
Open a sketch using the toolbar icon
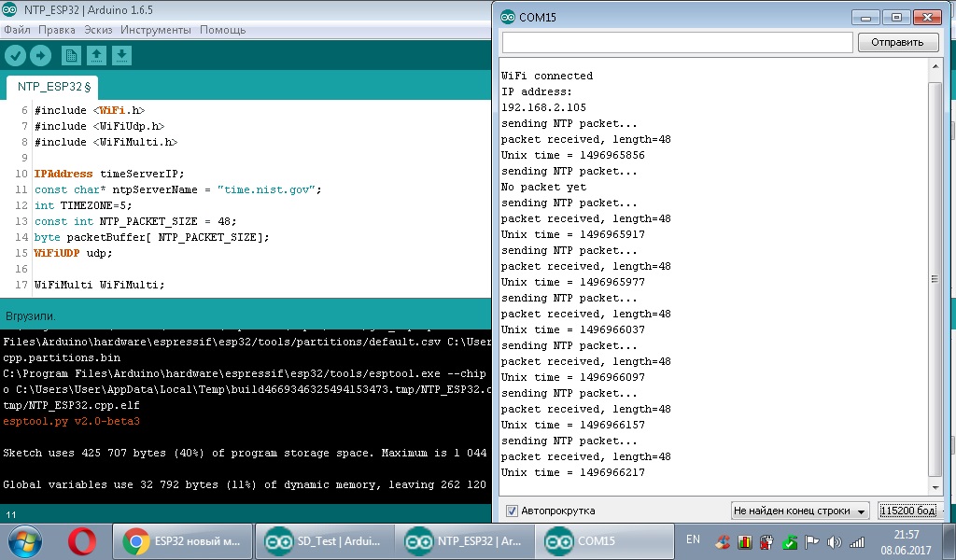point(96,55)
